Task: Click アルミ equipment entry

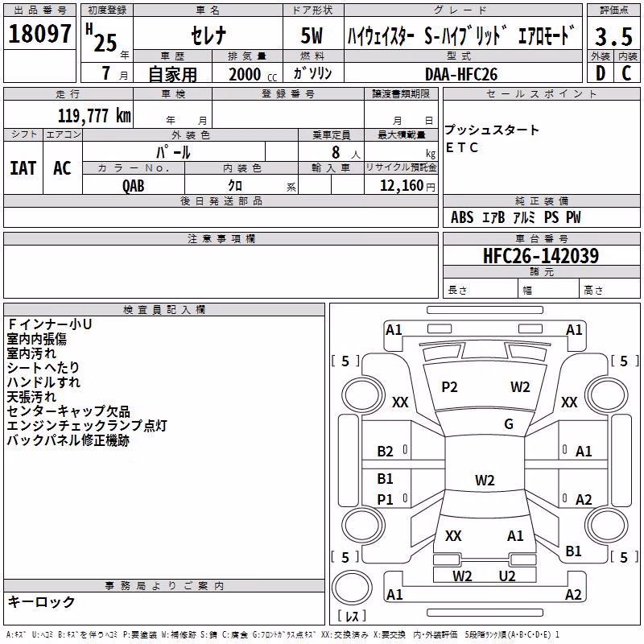Action: pyautogui.click(x=524, y=217)
